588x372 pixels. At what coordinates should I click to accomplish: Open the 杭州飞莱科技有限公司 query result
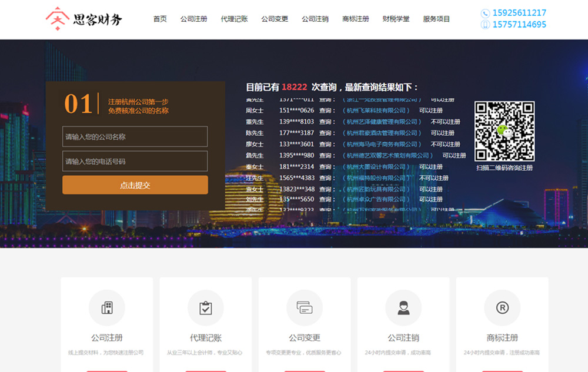376,110
